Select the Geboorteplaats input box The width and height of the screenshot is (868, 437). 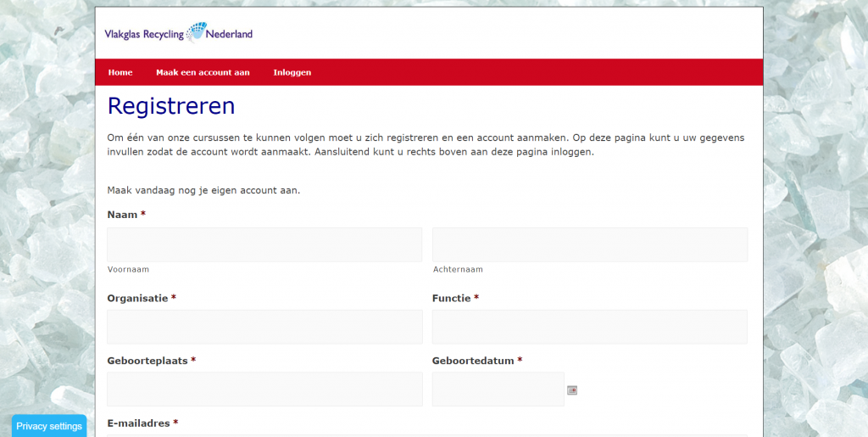pyautogui.click(x=264, y=389)
